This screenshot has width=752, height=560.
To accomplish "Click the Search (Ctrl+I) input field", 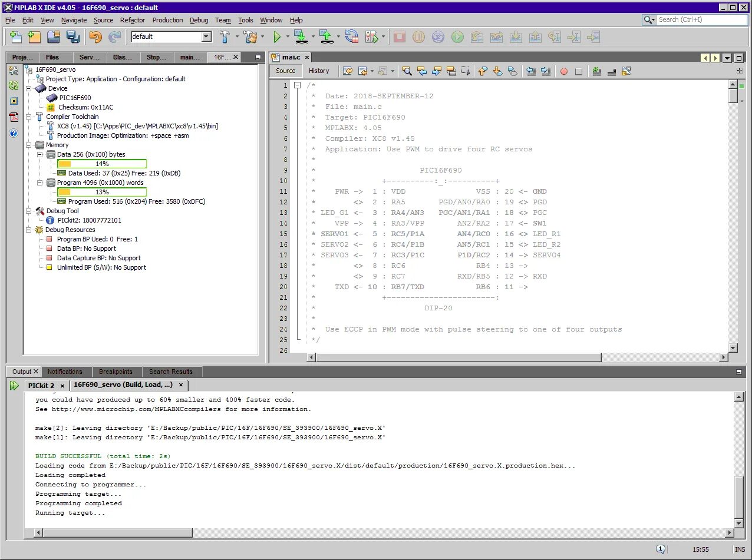I will coord(702,19).
